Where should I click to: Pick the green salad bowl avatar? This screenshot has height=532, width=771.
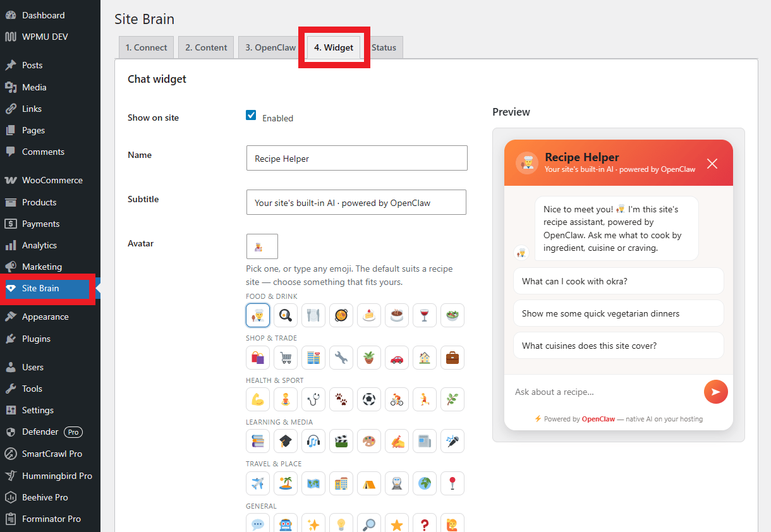coord(452,315)
